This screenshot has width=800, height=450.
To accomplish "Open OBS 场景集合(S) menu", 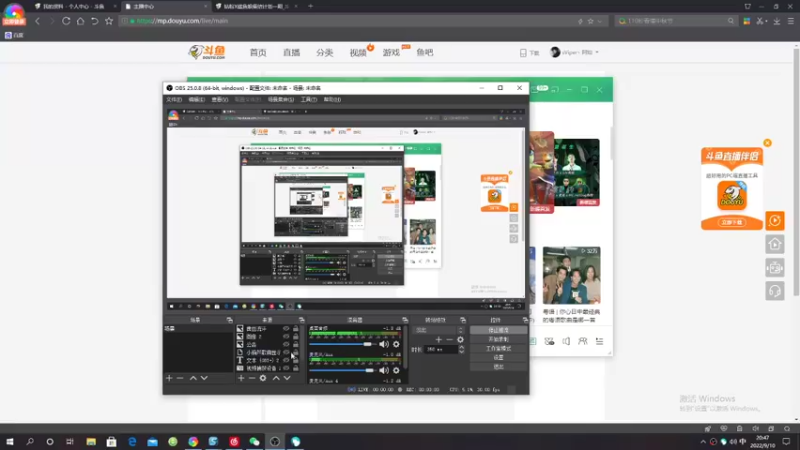I will coord(281,99).
